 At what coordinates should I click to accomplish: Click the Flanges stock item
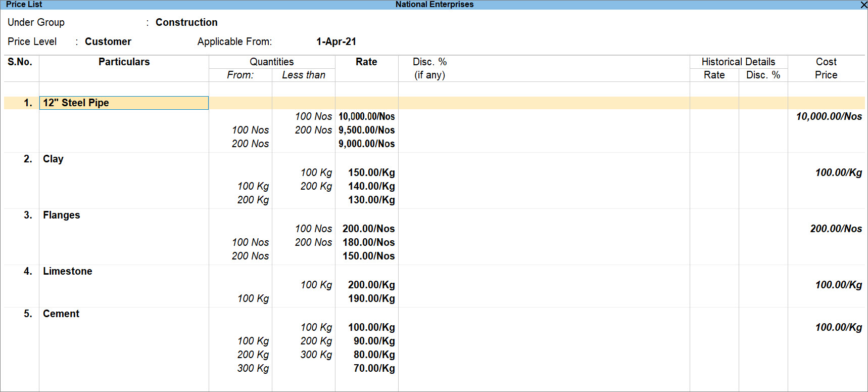[x=61, y=215]
